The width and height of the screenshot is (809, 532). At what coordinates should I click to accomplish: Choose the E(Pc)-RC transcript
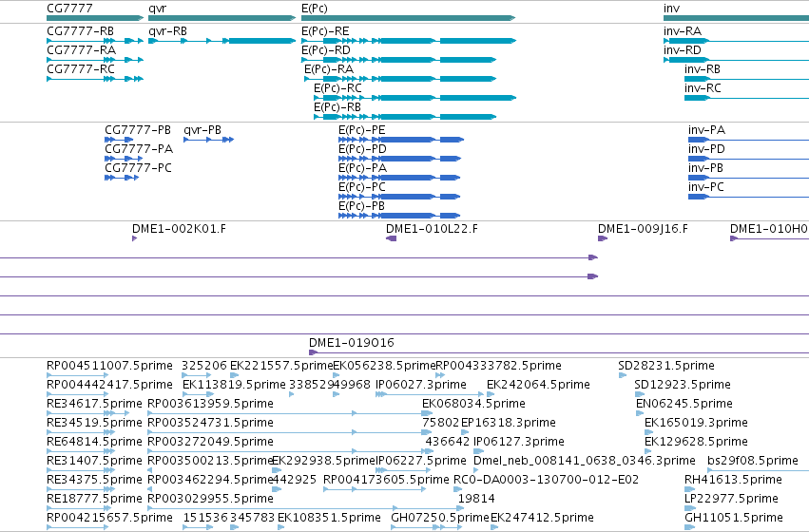coord(414,98)
